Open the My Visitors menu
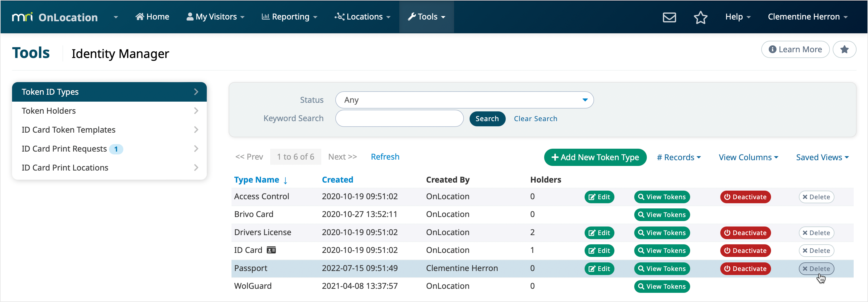The width and height of the screenshot is (868, 302). (216, 17)
